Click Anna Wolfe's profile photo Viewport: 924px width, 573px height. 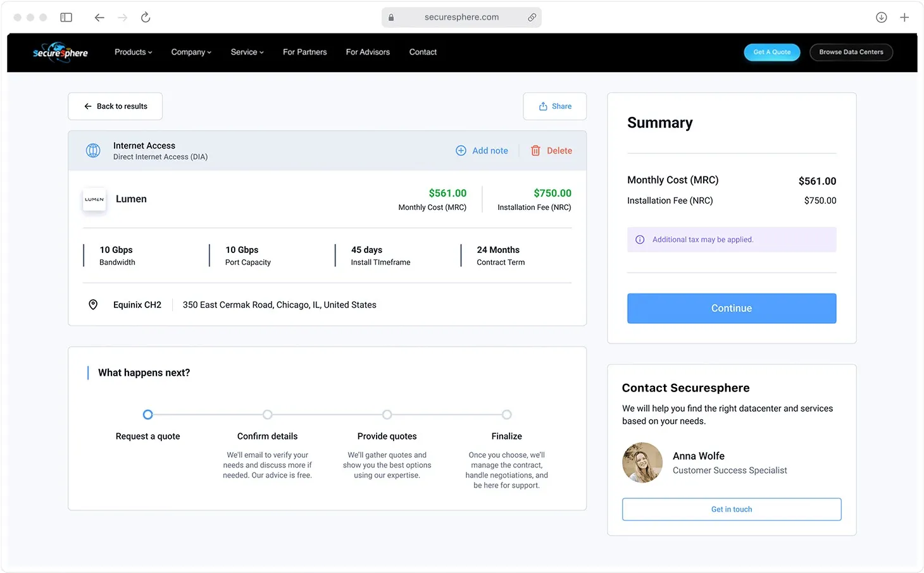(x=642, y=462)
